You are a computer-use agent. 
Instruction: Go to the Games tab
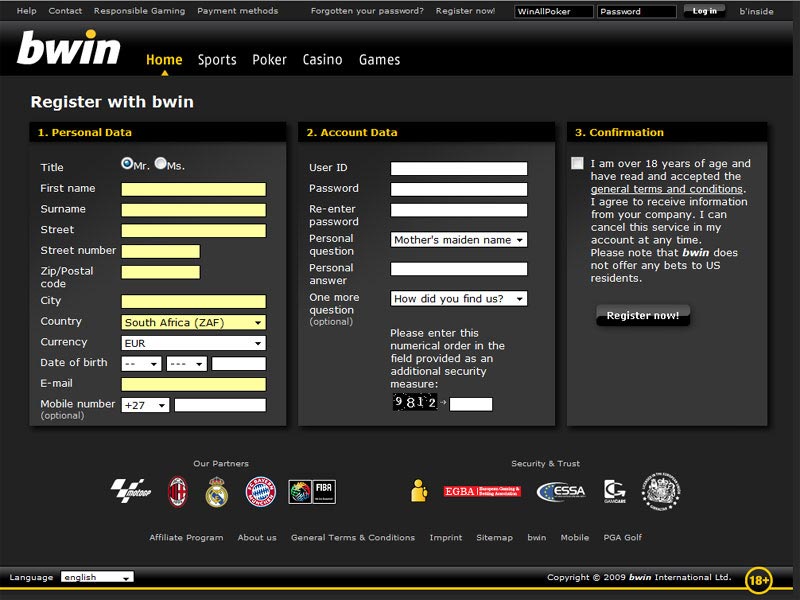(380, 60)
